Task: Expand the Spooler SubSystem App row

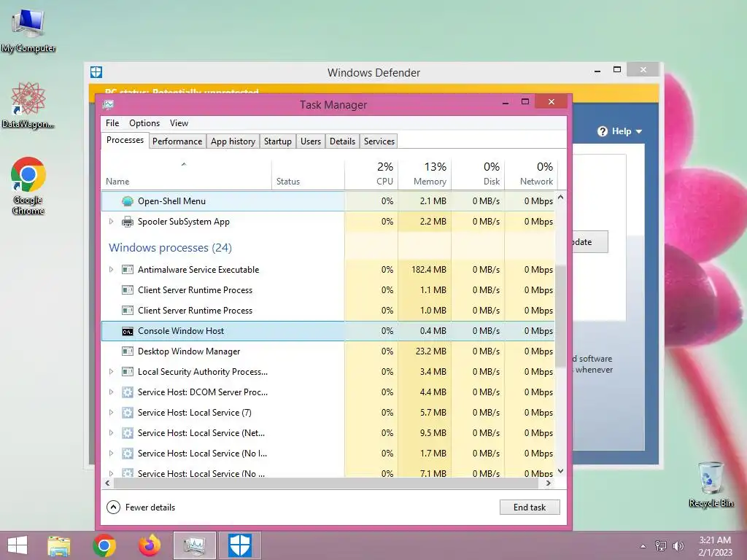Action: (x=111, y=222)
